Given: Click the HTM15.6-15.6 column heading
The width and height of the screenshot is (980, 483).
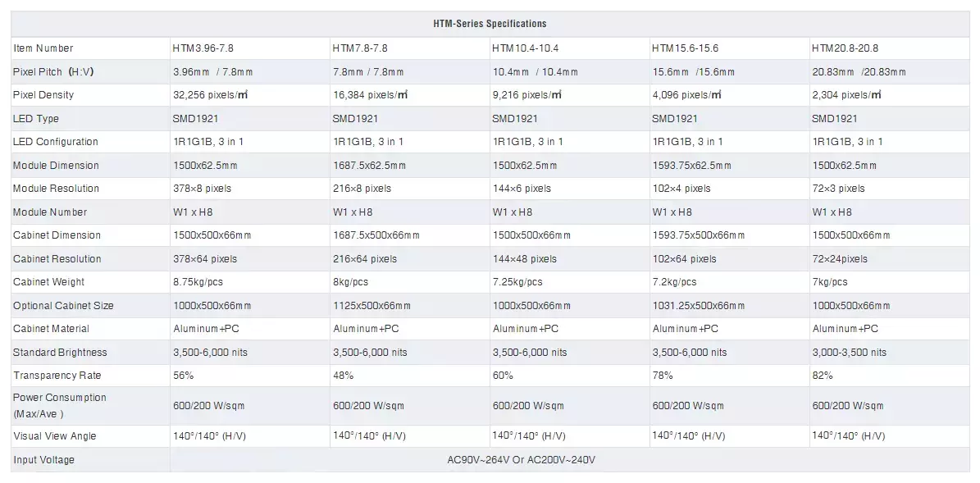Looking at the screenshot, I should coord(729,48).
